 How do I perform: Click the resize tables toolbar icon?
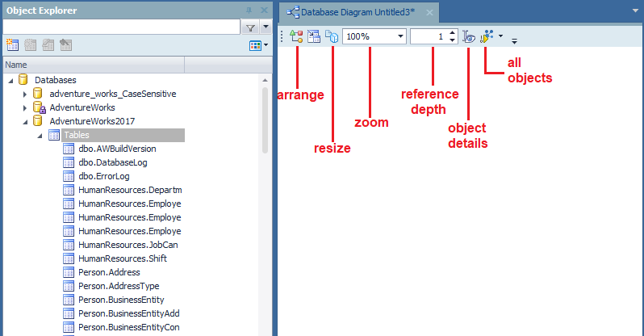tap(314, 36)
